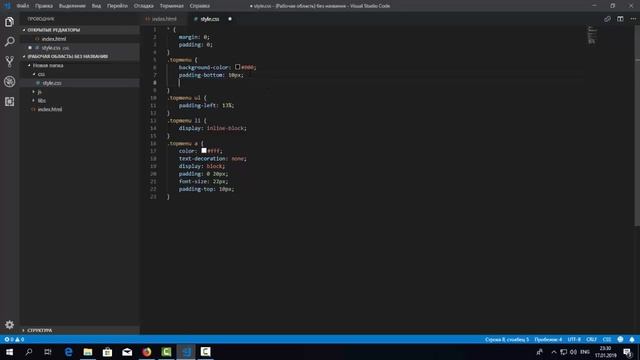Click the line and column status indicator
The width and height of the screenshot is (640, 360).
507,340
